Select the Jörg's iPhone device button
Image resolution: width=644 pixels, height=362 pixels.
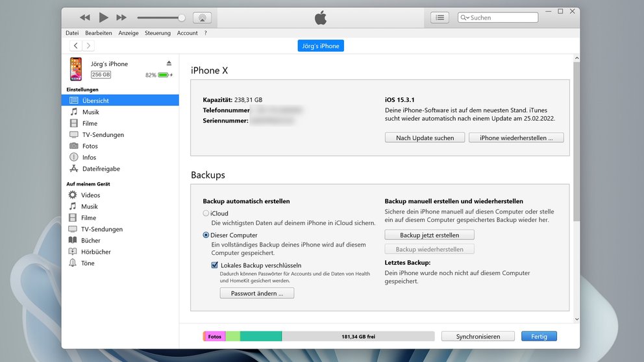pos(321,46)
